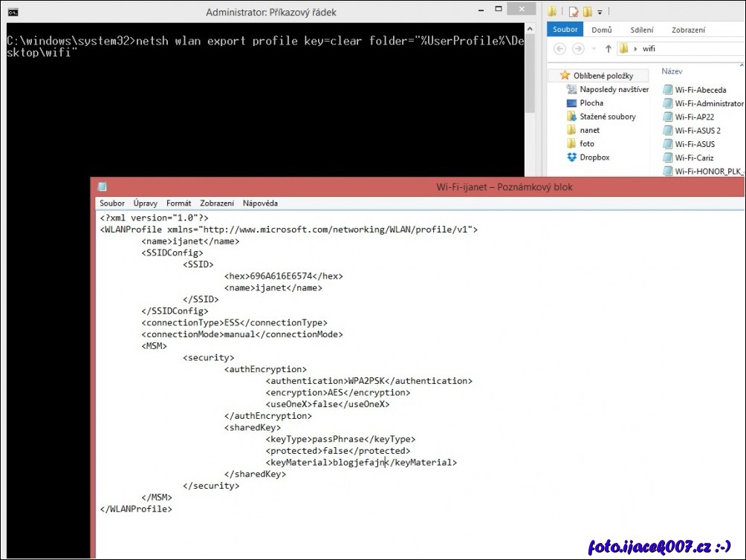This screenshot has width=746, height=560.
Task: Click the Command Prompt system menu icon
Action: point(13,12)
